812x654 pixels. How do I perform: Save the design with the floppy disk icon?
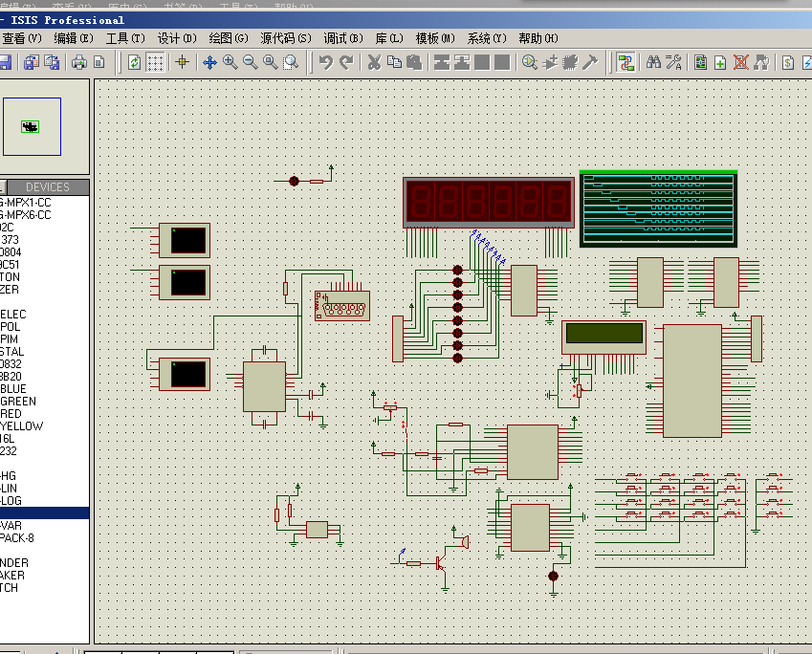point(5,63)
